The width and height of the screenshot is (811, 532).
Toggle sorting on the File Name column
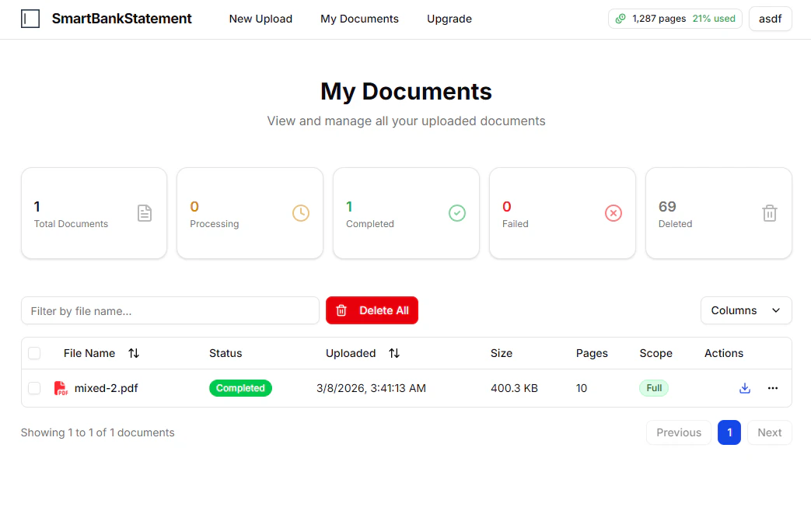(133, 353)
